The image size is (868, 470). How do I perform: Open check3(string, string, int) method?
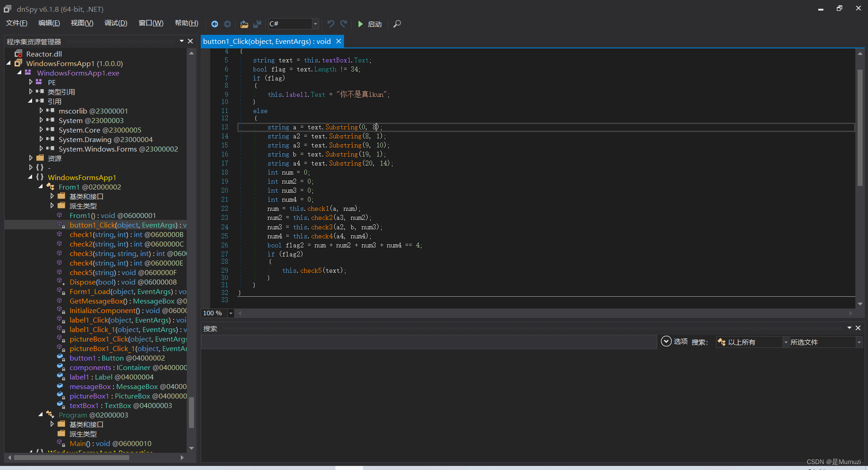(127, 253)
